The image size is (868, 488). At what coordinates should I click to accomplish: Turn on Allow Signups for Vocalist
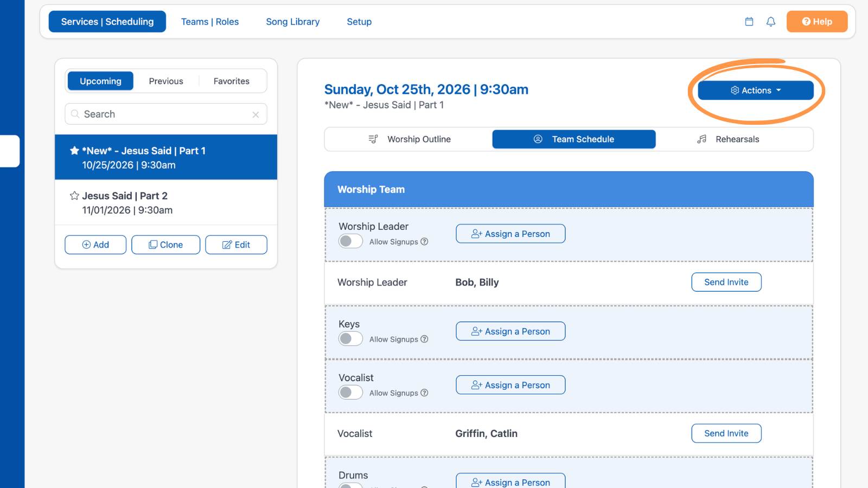click(x=350, y=393)
